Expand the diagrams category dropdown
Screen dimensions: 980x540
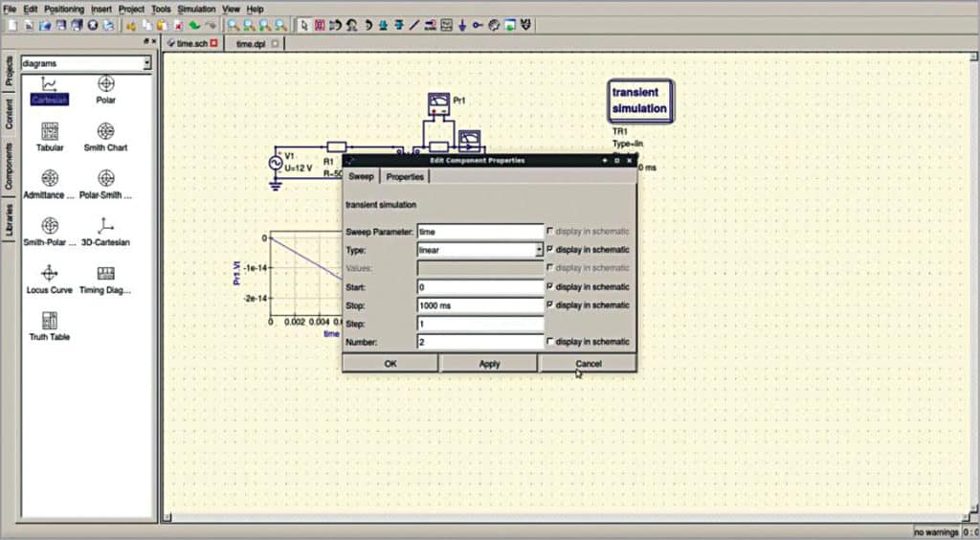(x=146, y=63)
